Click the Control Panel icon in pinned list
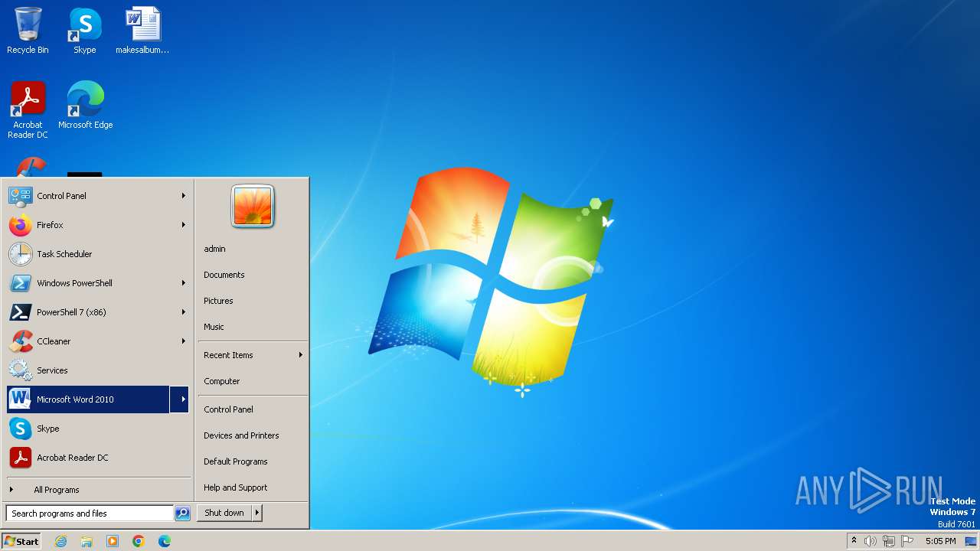 (x=20, y=196)
